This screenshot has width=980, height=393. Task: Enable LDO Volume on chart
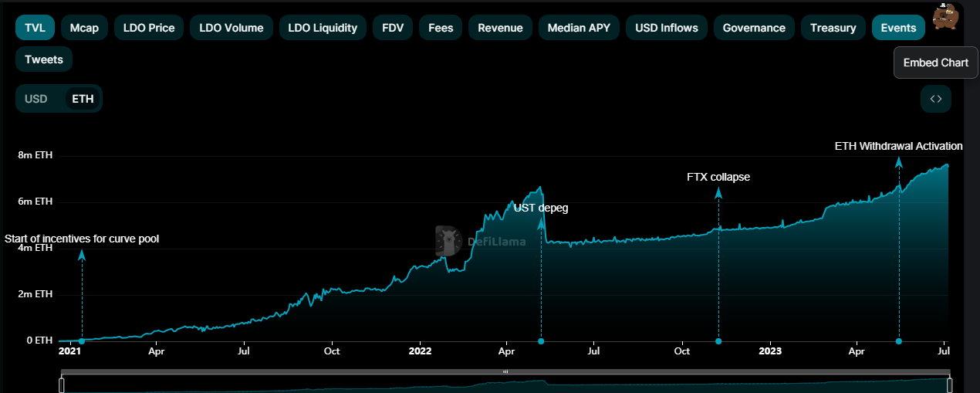[231, 28]
